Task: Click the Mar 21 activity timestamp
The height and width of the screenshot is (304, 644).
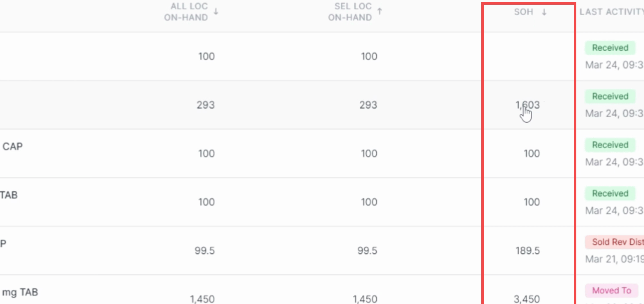Action: pyautogui.click(x=614, y=259)
